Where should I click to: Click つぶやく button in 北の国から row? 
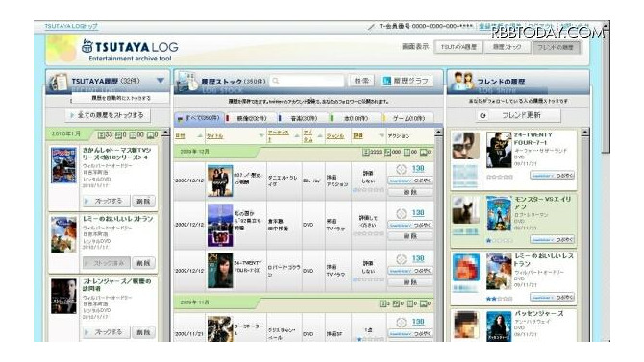coord(410,226)
